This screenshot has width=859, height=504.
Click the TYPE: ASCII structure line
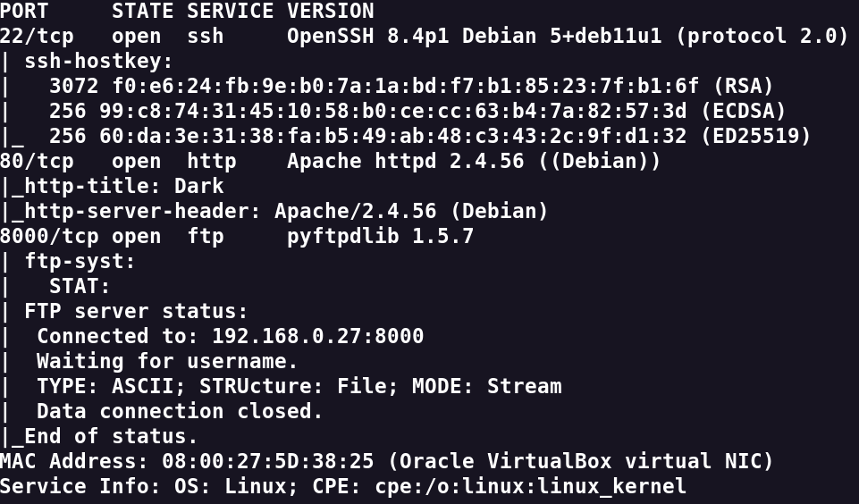click(299, 387)
